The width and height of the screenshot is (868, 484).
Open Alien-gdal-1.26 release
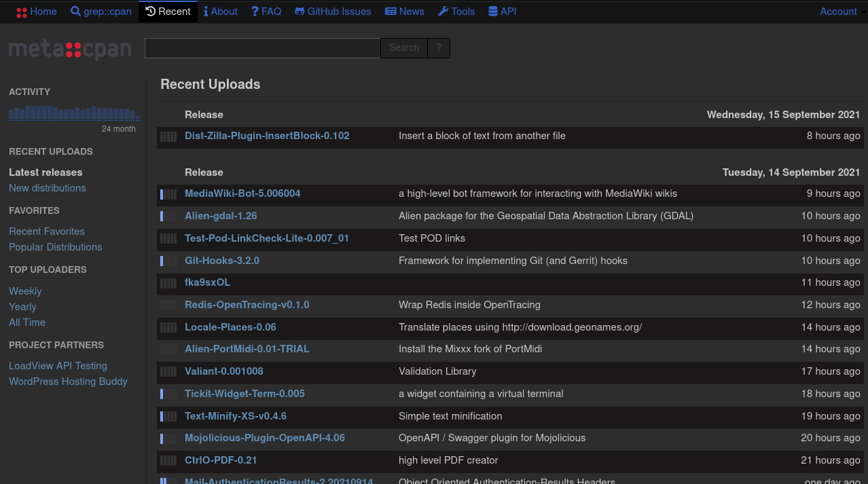point(221,216)
